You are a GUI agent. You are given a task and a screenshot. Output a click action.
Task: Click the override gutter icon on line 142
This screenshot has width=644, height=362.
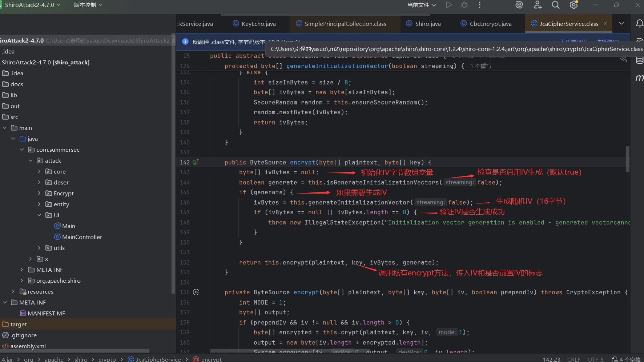[196, 162]
